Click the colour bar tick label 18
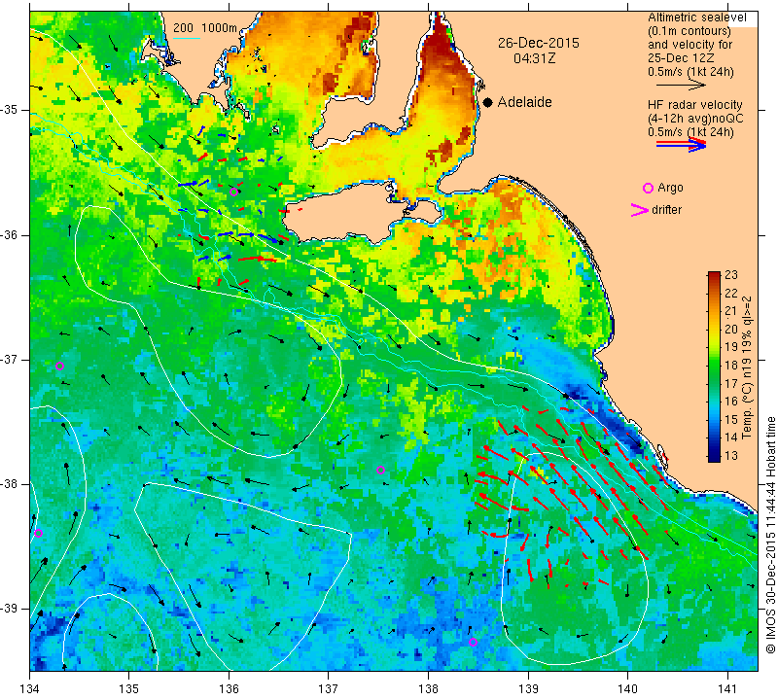Image resolution: width=778 pixels, height=700 pixels. (x=731, y=366)
